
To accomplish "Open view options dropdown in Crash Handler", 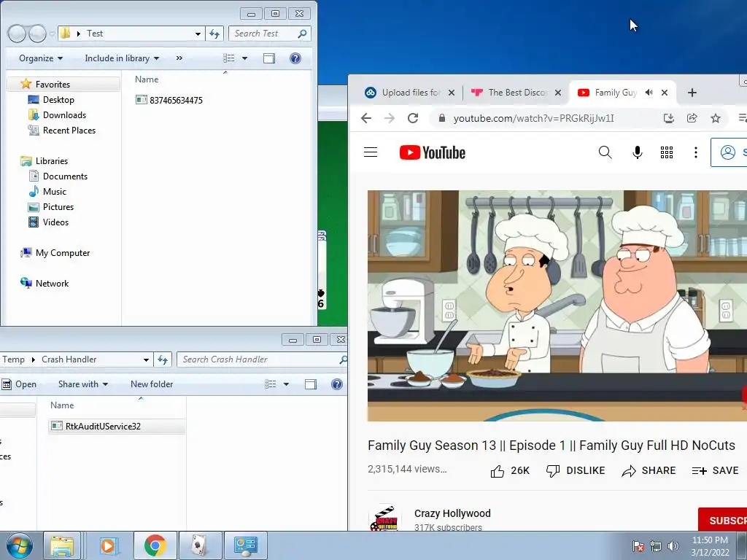I will (x=286, y=384).
